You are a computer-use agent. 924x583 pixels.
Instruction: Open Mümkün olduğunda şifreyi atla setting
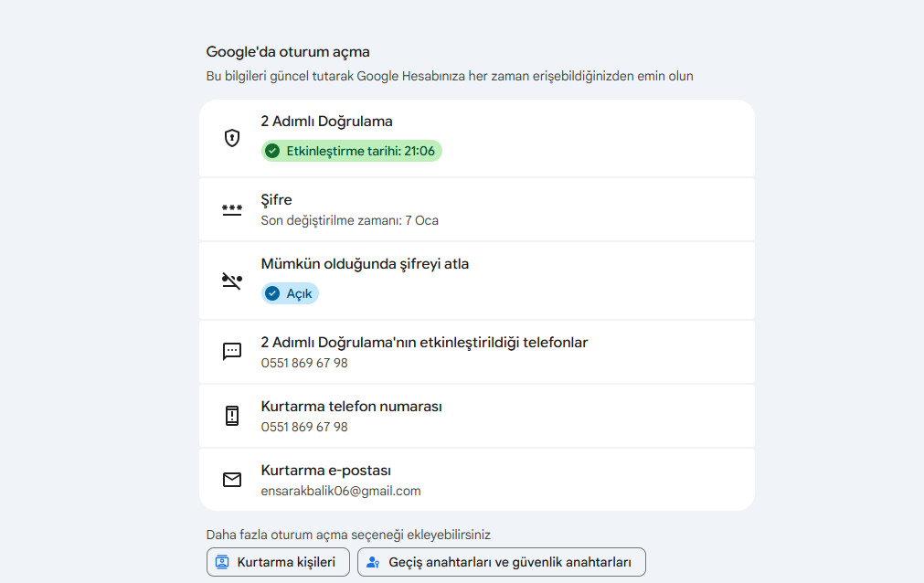(x=477, y=281)
